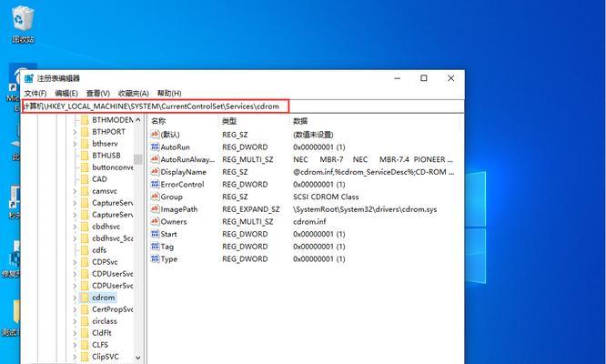Click the tree pane vertical scrollbar thumb
This screenshot has height=364, width=606.
point(138,159)
